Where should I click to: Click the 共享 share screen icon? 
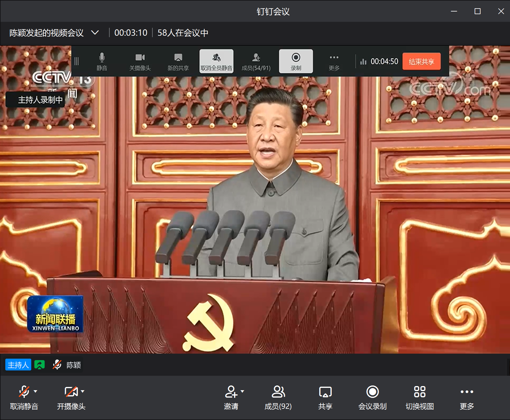325,397
